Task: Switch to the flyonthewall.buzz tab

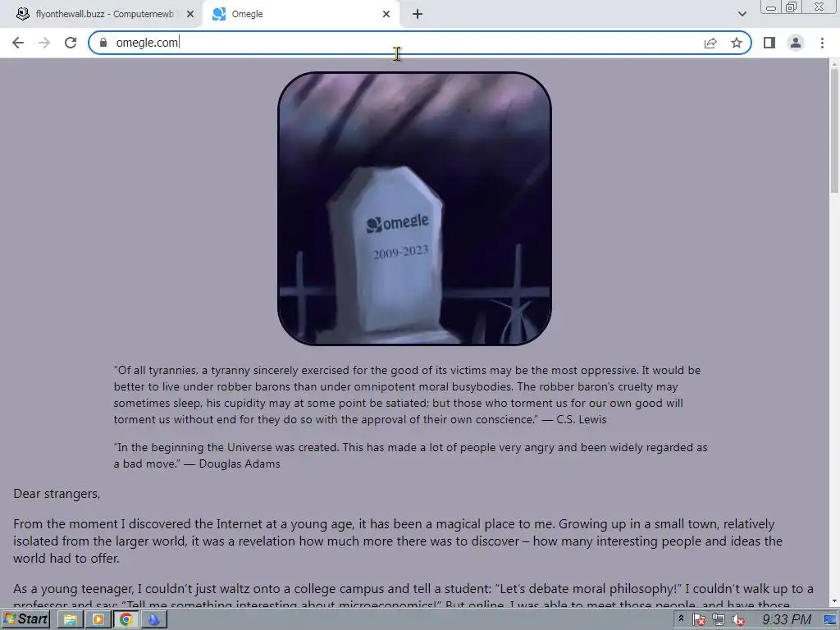Action: click(104, 14)
